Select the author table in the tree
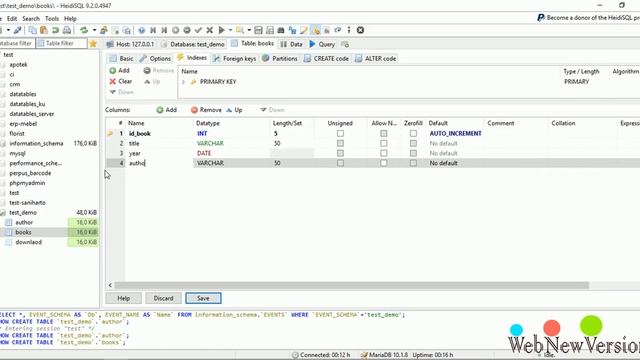The width and height of the screenshot is (640, 360). click(24, 222)
